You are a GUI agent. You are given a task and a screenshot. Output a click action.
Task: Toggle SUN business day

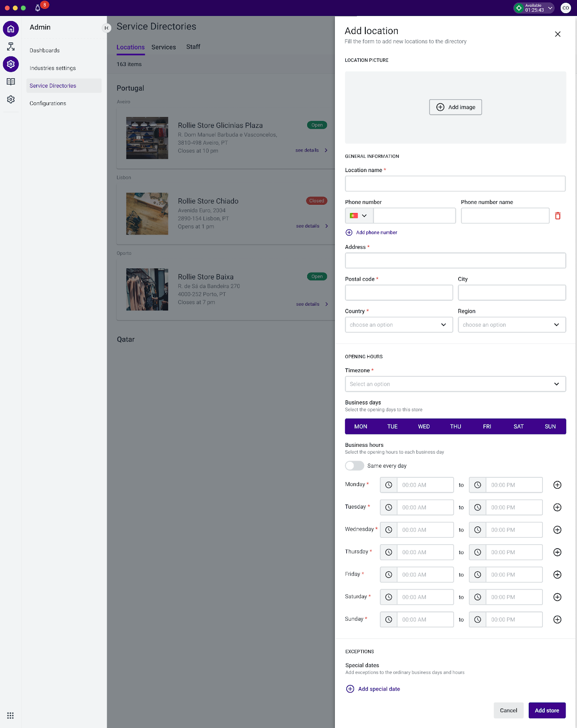click(550, 426)
